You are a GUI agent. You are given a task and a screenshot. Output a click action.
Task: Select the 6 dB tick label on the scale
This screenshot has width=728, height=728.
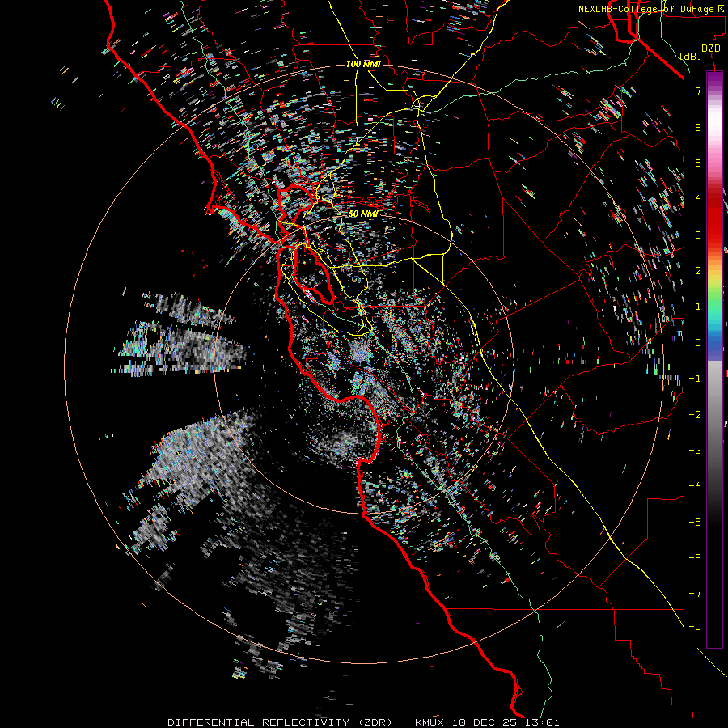[x=698, y=127]
